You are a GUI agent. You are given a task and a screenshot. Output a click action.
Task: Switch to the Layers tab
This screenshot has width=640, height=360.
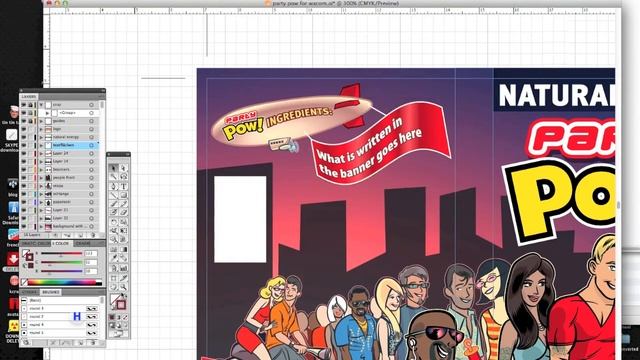click(29, 97)
